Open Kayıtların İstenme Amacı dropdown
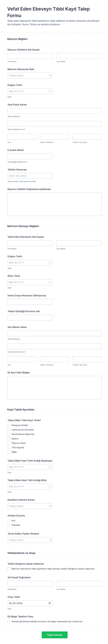 30,506
